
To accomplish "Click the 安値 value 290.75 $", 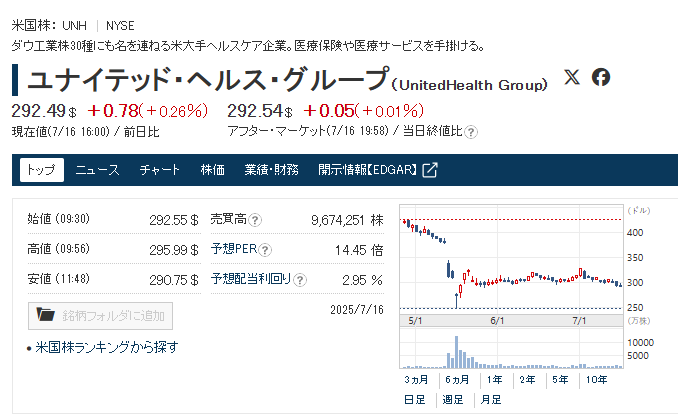I will [x=174, y=281].
